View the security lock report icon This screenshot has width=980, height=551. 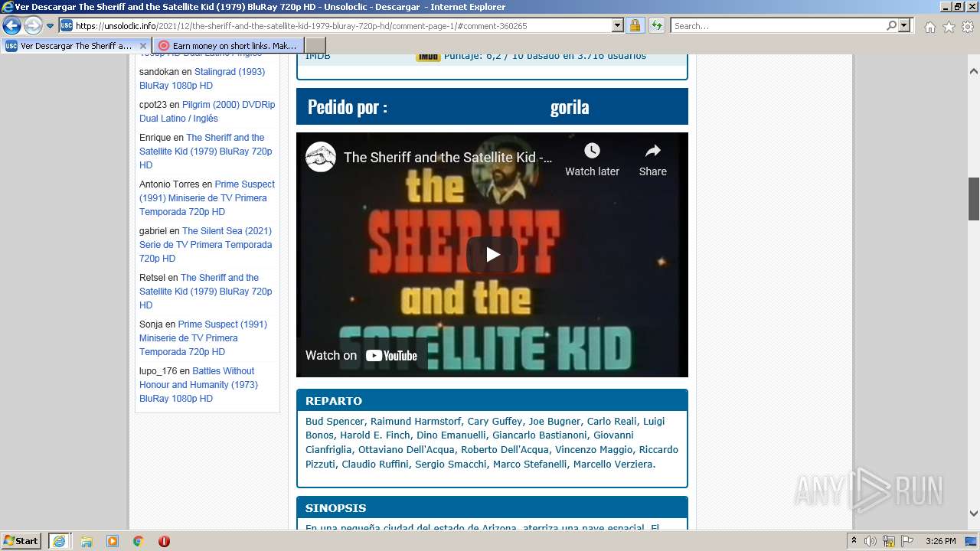635,26
